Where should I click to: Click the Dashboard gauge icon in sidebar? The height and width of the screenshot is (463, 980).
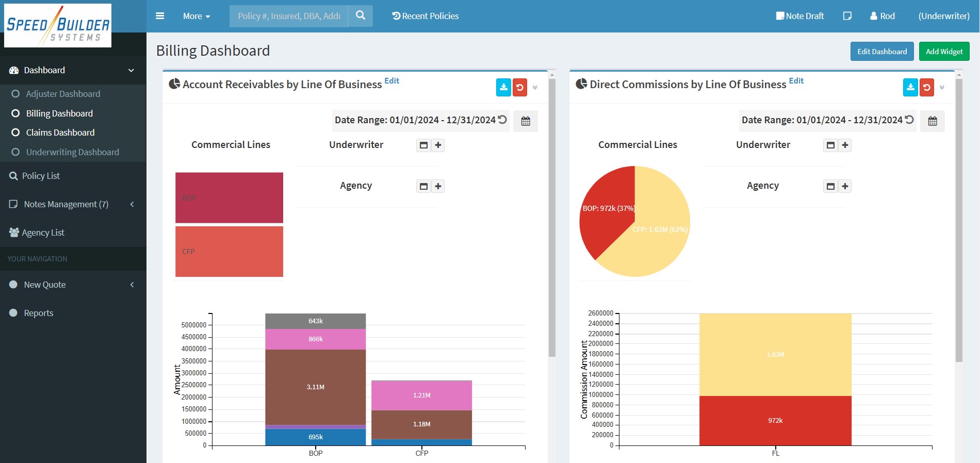point(14,70)
